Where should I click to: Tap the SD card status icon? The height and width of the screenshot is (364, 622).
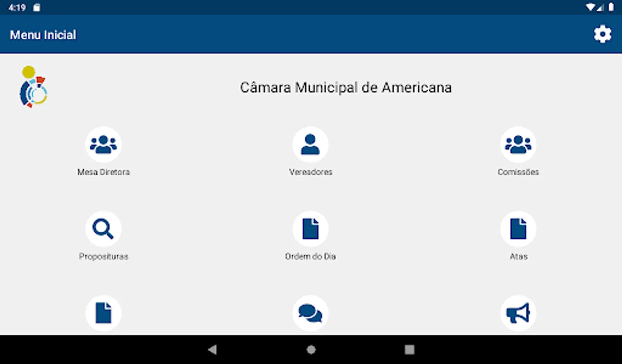(36, 7)
